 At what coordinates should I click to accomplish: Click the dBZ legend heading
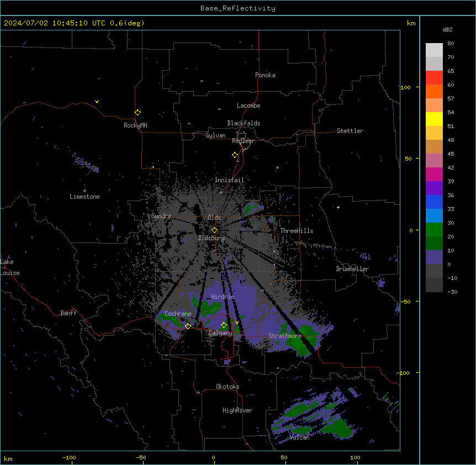[447, 29]
